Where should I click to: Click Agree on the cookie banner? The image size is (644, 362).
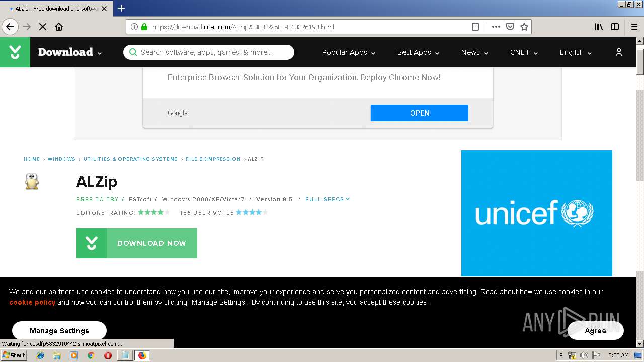tap(596, 331)
